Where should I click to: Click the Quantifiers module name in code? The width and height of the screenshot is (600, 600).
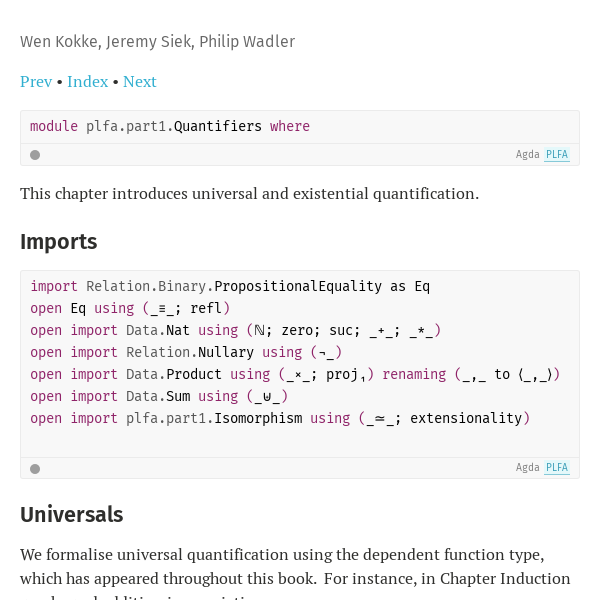coord(218,126)
